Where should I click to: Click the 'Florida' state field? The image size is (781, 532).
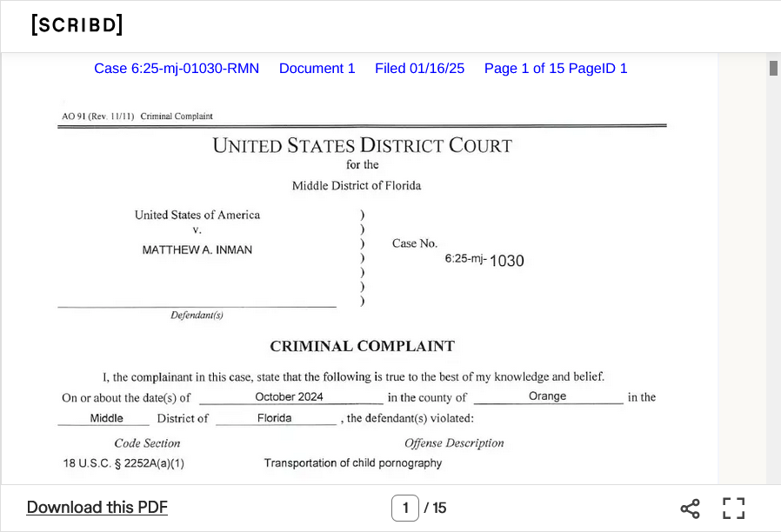(x=274, y=418)
